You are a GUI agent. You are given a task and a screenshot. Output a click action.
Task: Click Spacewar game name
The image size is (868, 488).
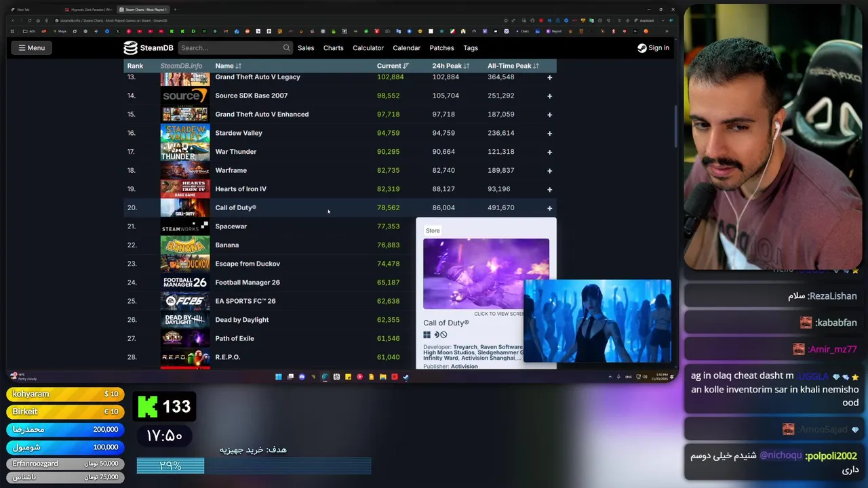point(231,226)
